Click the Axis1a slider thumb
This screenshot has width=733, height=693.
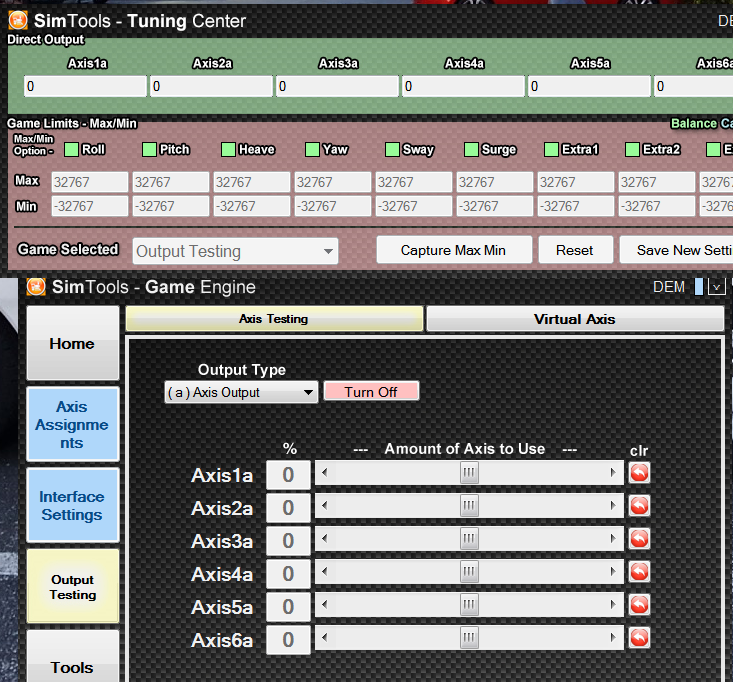tap(469, 473)
